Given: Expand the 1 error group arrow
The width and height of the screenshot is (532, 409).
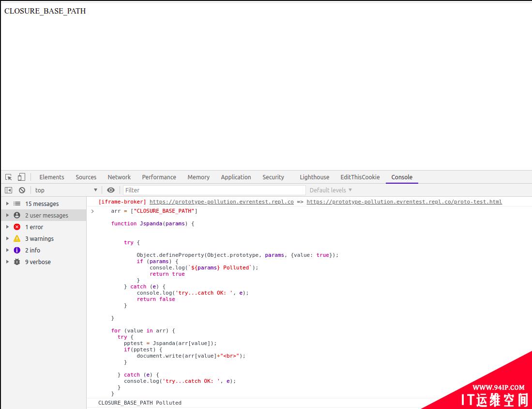Looking at the screenshot, I should (x=7, y=227).
